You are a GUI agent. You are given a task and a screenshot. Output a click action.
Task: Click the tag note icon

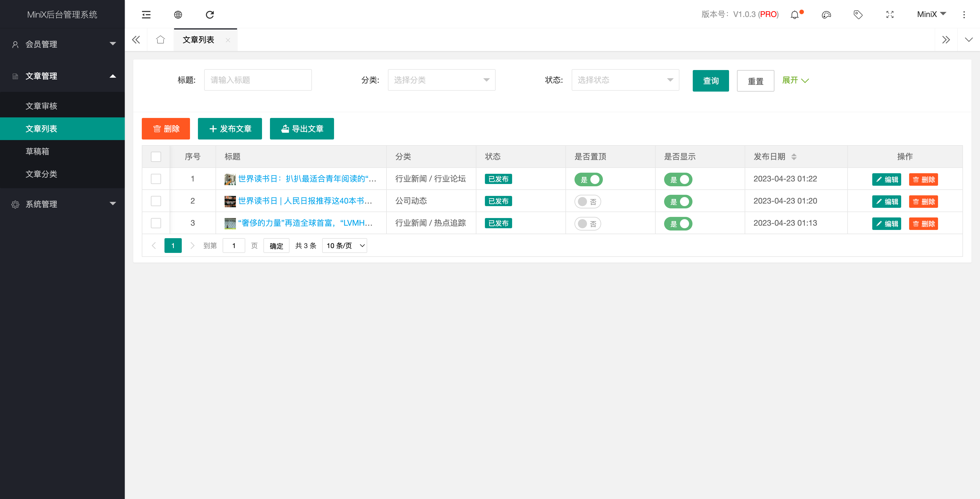[x=858, y=15]
